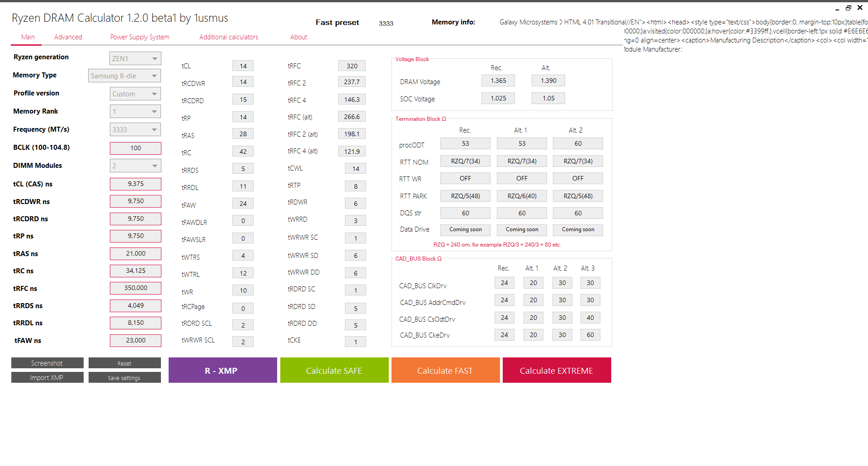Restore down the calculator window
The height and width of the screenshot is (466, 868).
point(849,8)
